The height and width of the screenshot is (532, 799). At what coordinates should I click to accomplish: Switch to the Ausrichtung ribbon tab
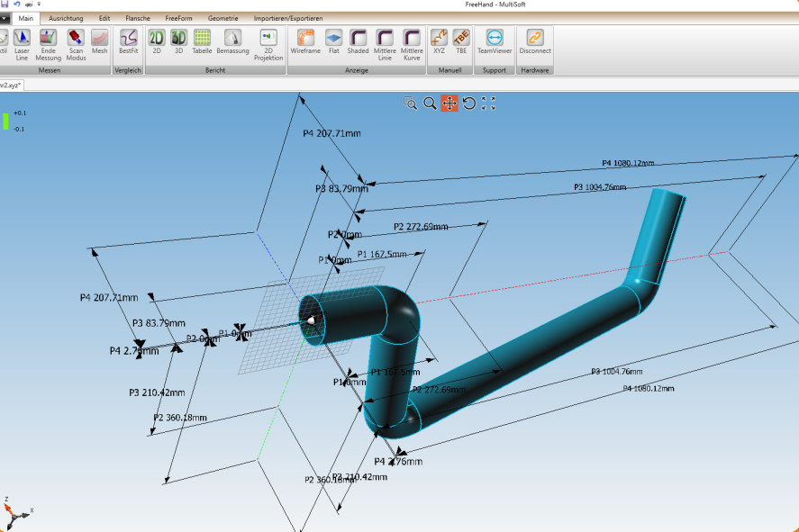click(x=66, y=18)
